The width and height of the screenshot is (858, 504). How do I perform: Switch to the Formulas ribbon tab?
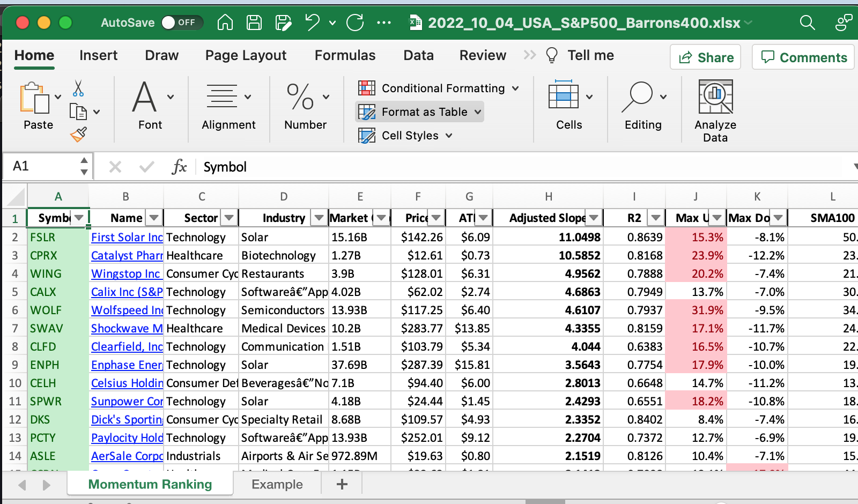click(x=345, y=55)
